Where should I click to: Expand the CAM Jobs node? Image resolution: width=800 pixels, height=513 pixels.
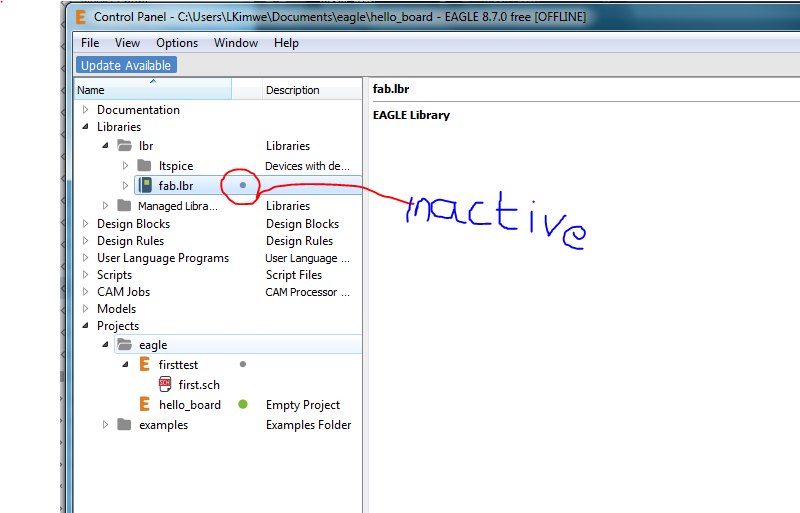point(86,291)
